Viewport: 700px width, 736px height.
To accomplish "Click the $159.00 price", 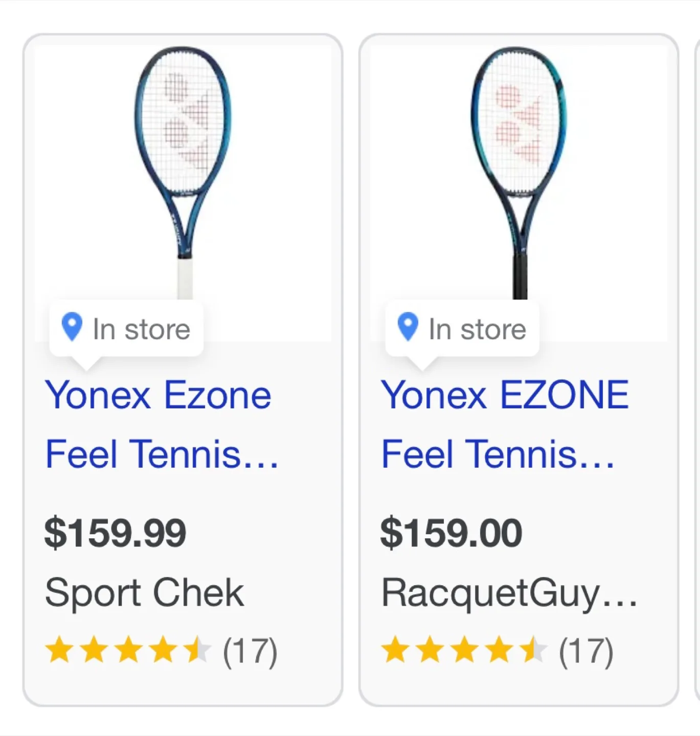I will [453, 532].
